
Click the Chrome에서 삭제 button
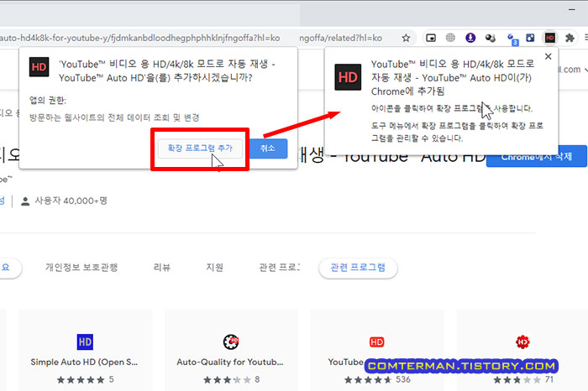click(536, 156)
